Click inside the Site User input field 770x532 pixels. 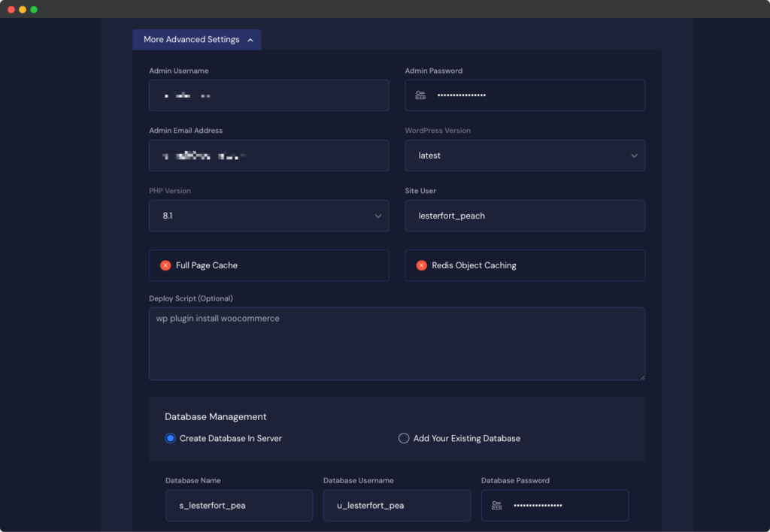(x=525, y=216)
